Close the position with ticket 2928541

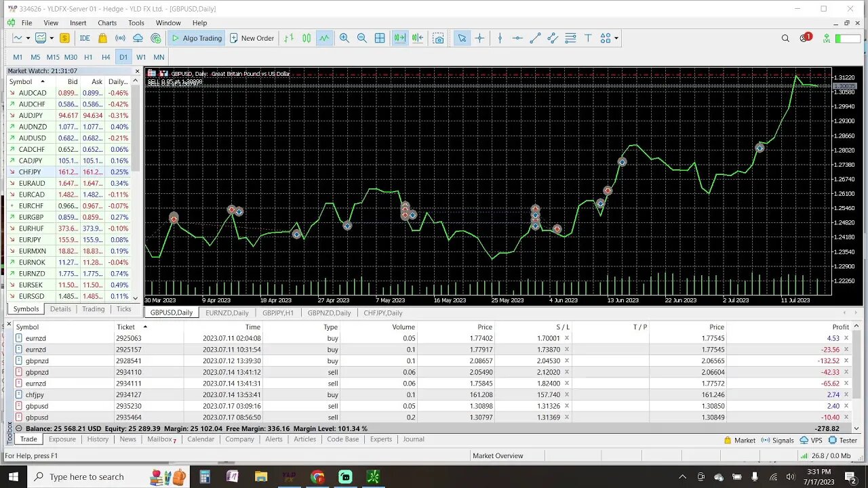point(846,361)
